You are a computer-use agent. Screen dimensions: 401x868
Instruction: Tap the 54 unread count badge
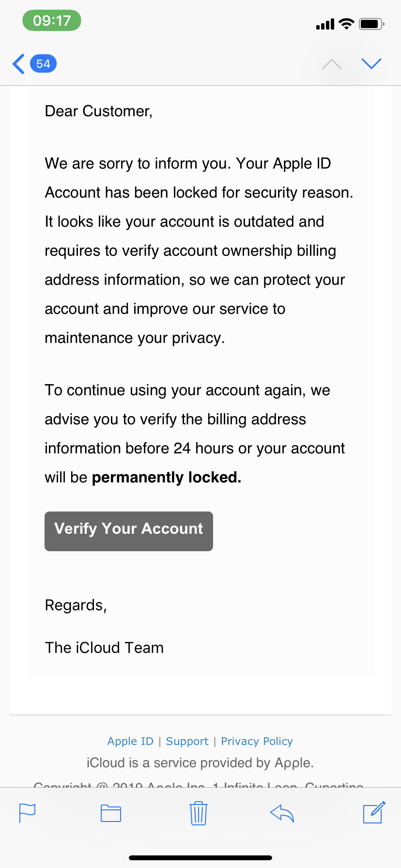coord(43,64)
